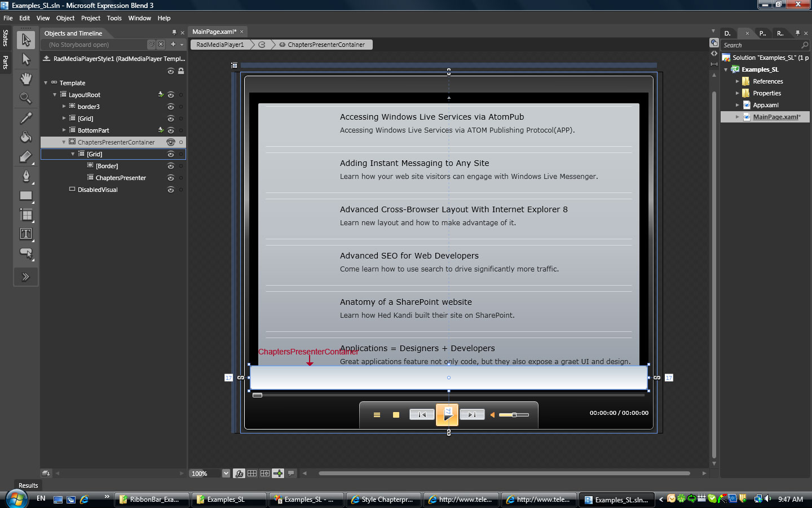Screen dimensions: 812x508
Task: Click the mute speaker icon in player
Action: [x=492, y=415]
